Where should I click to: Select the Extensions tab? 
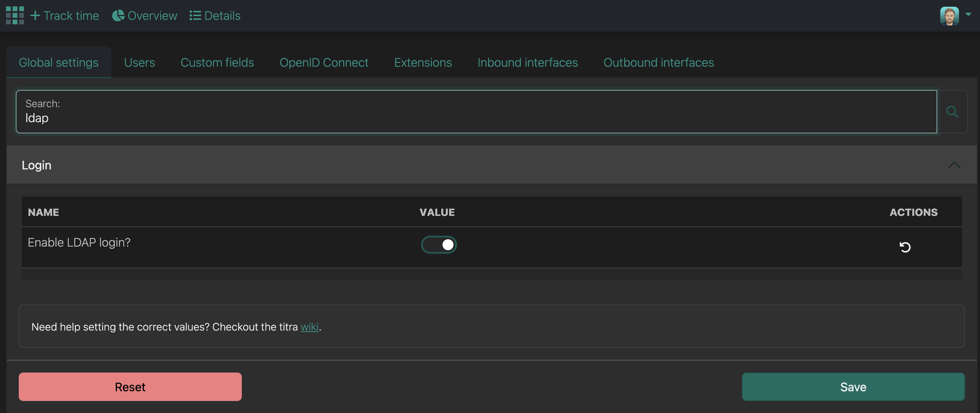pyautogui.click(x=423, y=62)
